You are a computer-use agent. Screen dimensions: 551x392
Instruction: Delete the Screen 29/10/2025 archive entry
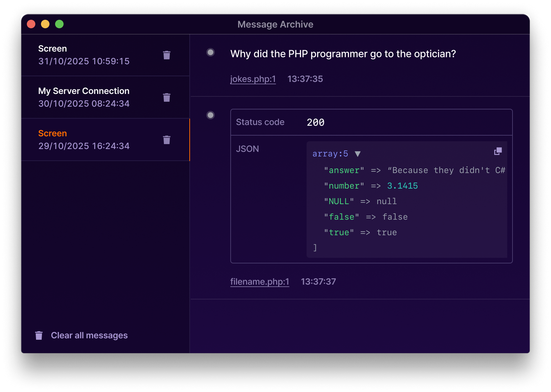coord(167,140)
